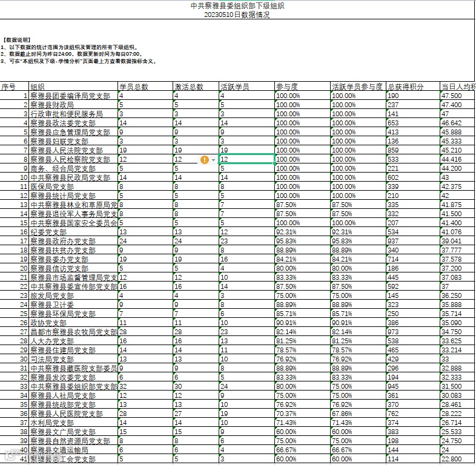Viewport: 476px width, 465px height.
Task: Select the title cell 中共察雅县委组织部下级组织
Action: click(x=237, y=6)
